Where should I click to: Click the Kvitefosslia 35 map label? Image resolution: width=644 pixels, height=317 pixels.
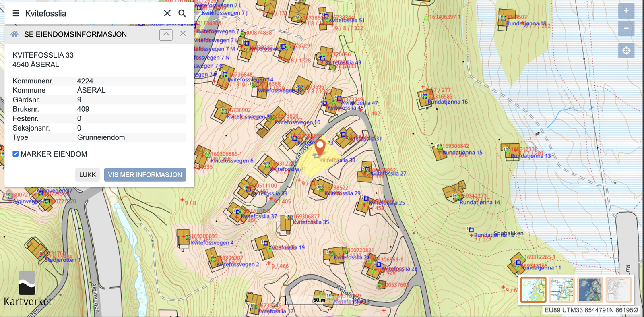tap(311, 222)
